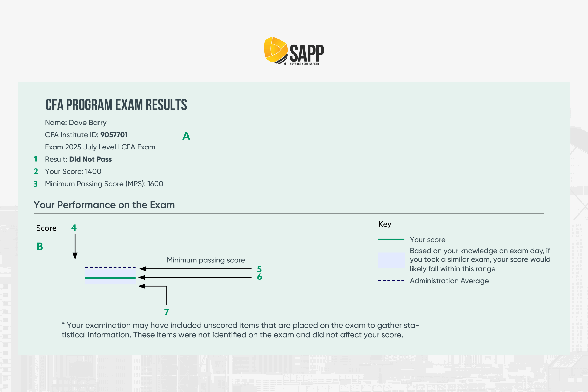Click the 'Your score' legend label

click(427, 240)
